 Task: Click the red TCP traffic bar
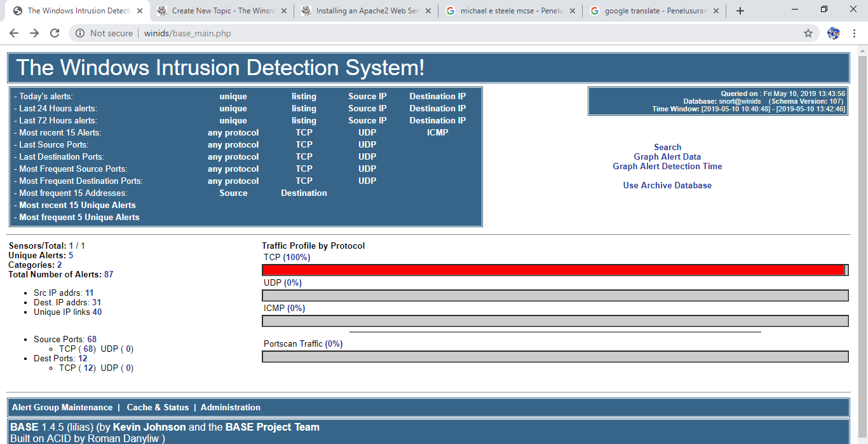pos(553,270)
